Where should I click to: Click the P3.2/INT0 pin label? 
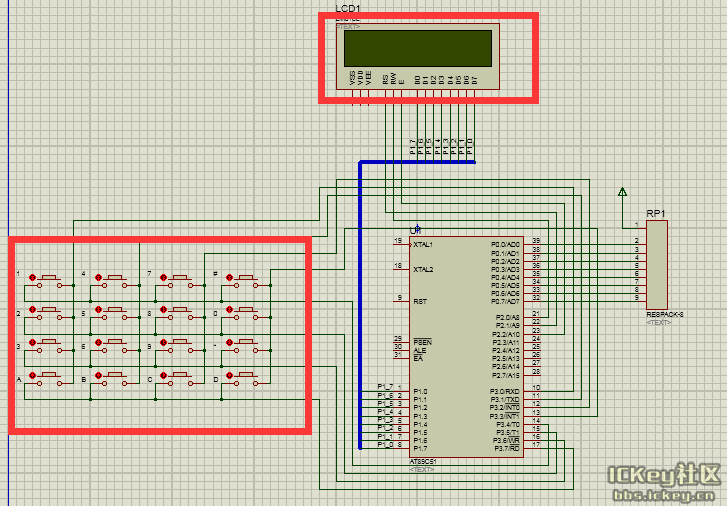point(505,408)
